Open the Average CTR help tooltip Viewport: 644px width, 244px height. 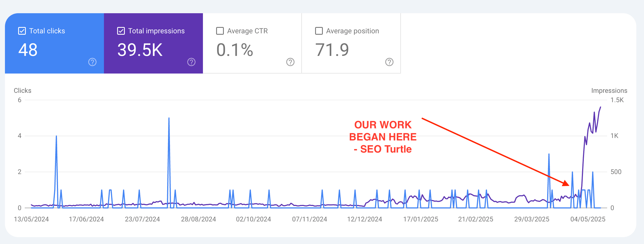(x=290, y=62)
